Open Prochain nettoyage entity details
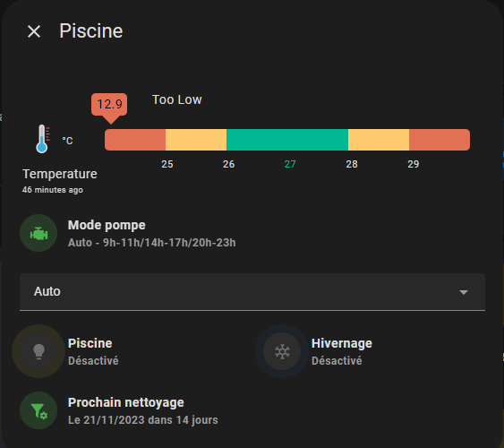 click(x=143, y=411)
